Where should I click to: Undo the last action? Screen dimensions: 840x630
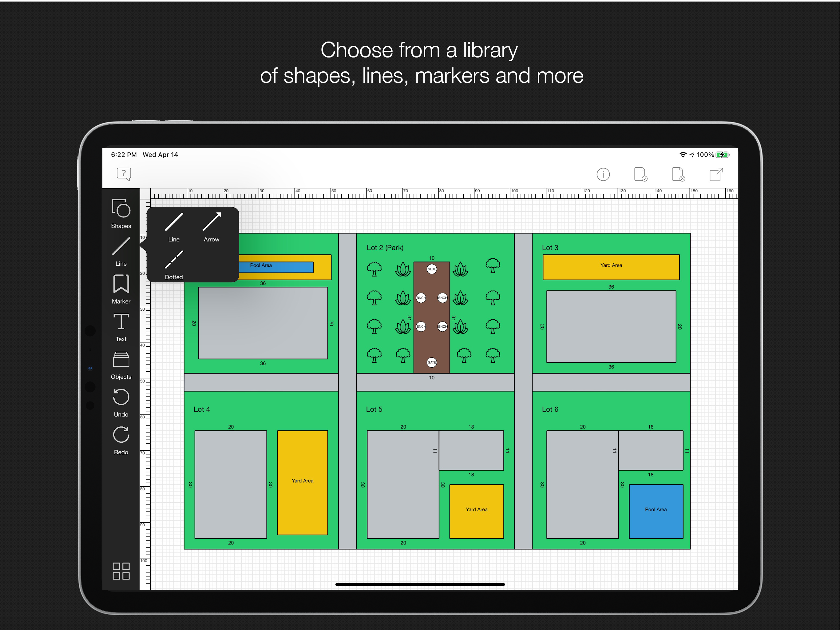(x=121, y=402)
